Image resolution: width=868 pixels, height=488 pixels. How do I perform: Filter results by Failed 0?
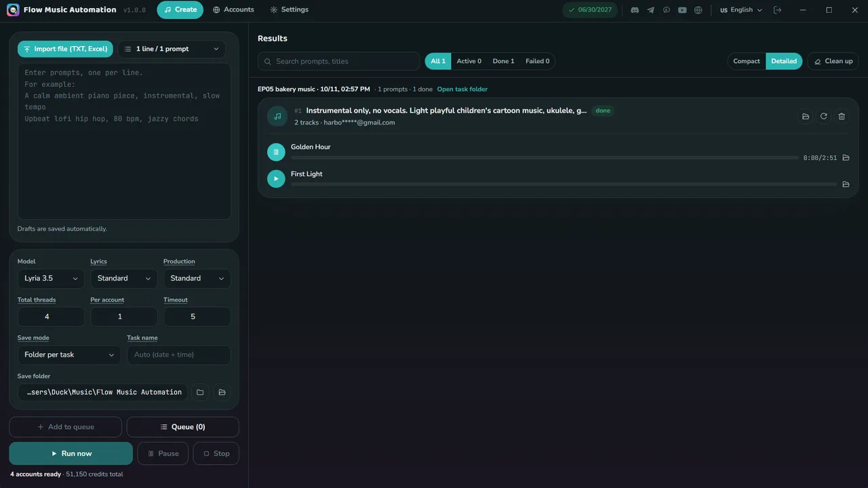(x=538, y=61)
